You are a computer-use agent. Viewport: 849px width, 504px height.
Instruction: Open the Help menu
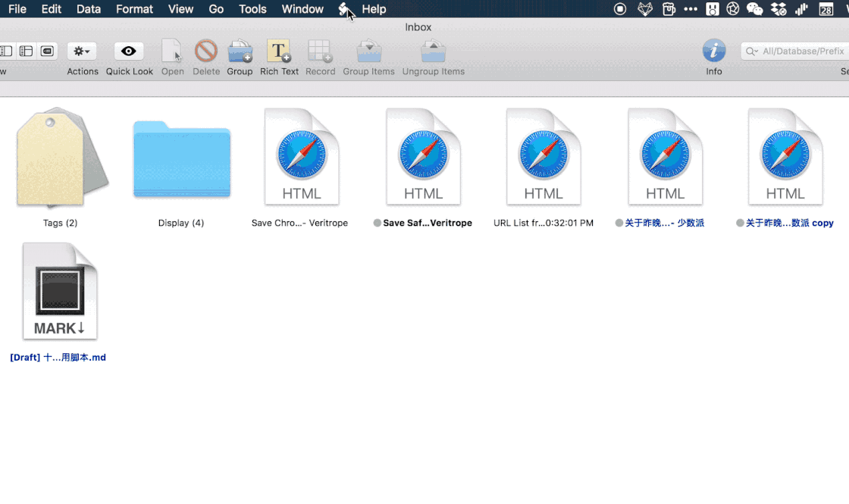374,8
